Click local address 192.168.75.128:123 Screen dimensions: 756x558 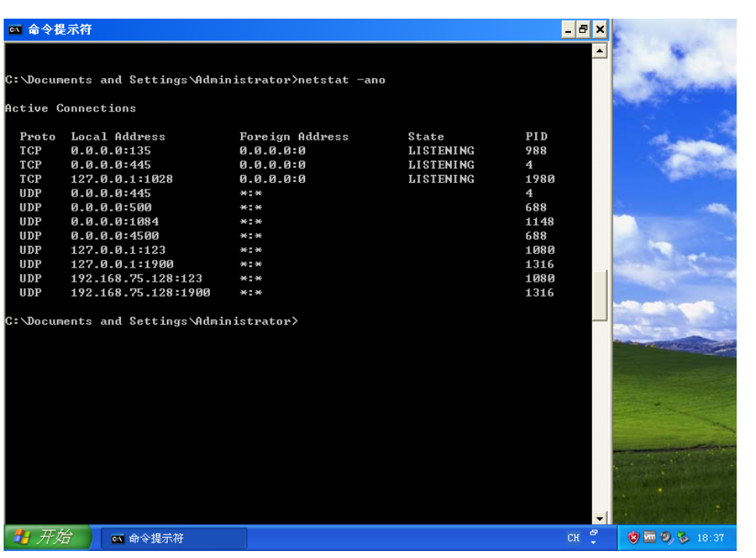click(x=137, y=279)
